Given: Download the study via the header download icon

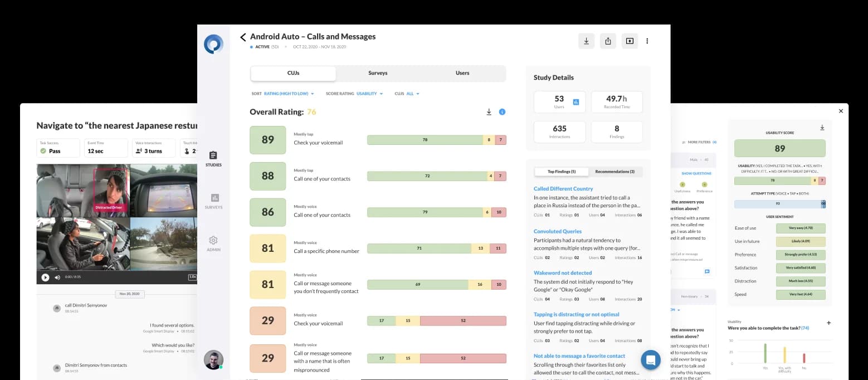Looking at the screenshot, I should coord(586,41).
